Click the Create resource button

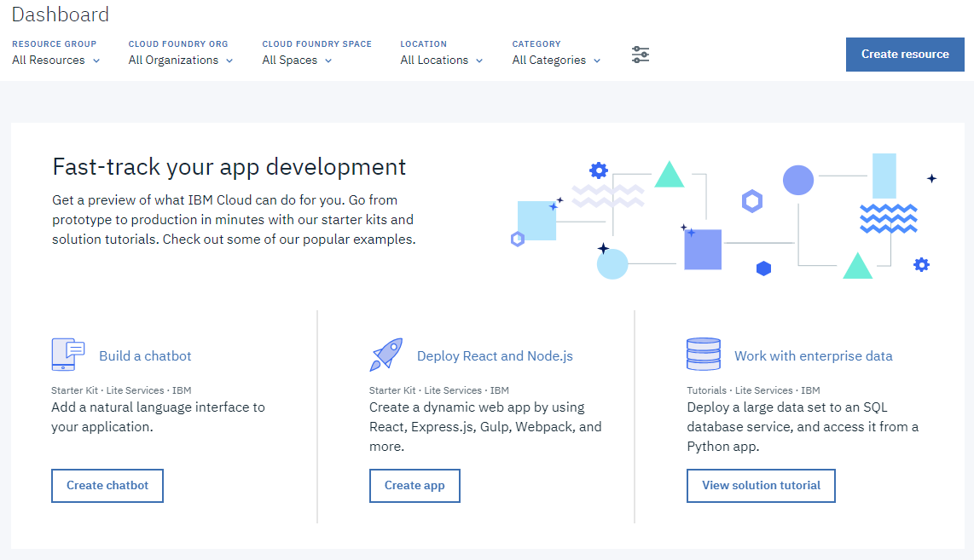pyautogui.click(x=905, y=54)
